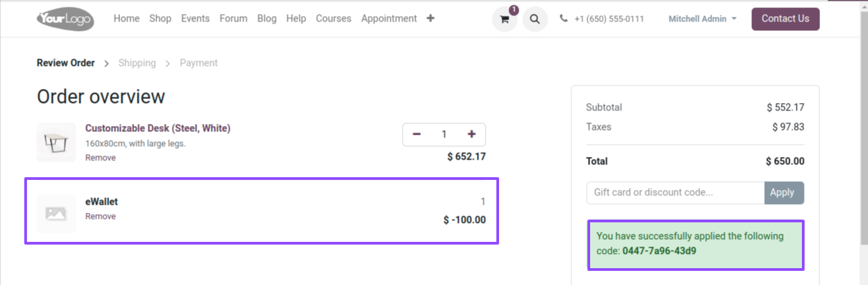Go to the Events page
868x285 pixels.
click(x=195, y=18)
